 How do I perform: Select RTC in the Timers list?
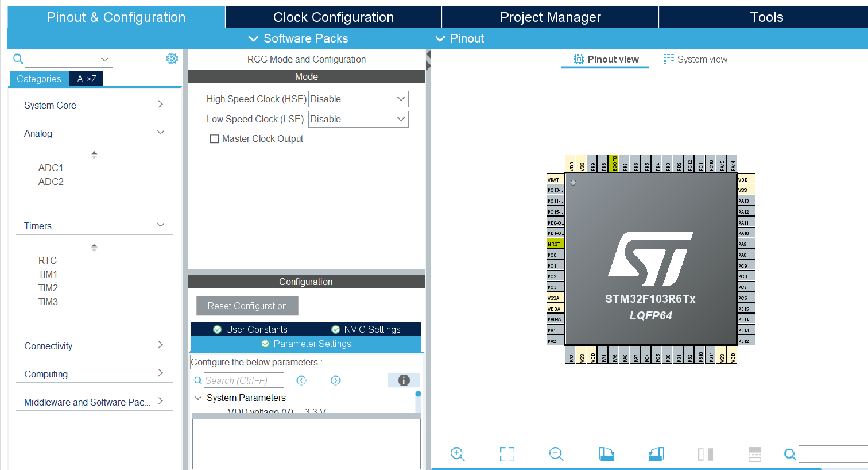pos(48,260)
